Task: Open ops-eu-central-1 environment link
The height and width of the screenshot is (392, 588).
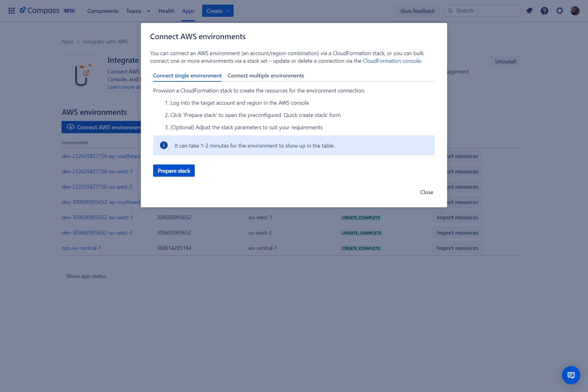Action: (x=81, y=248)
